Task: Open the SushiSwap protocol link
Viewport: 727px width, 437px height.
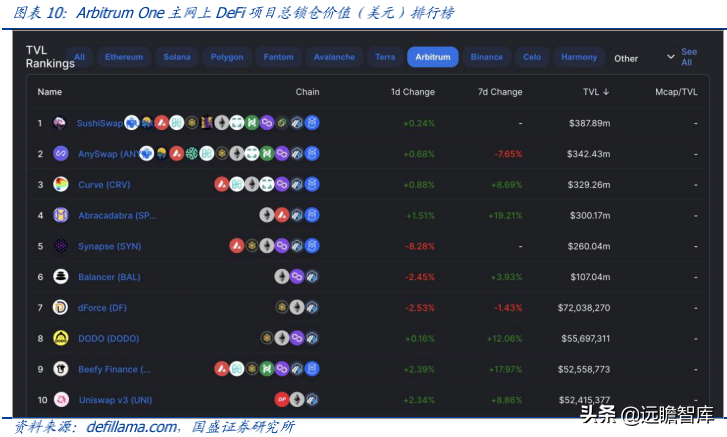Action: coord(100,123)
